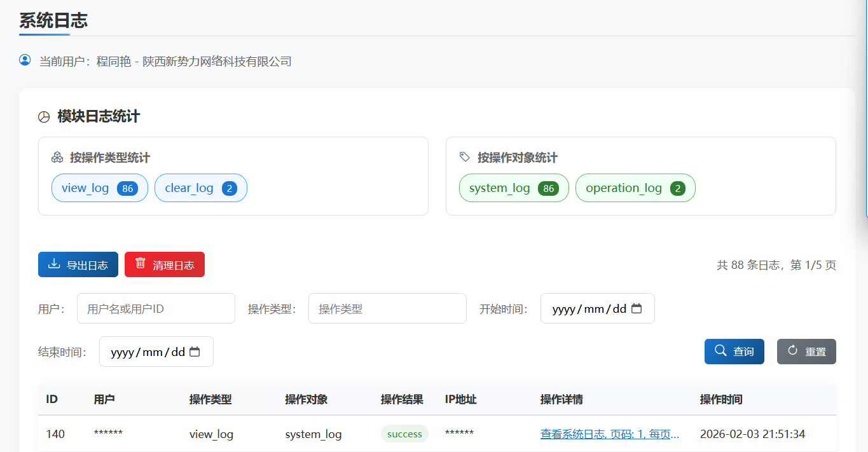Viewport: 868px width, 452px height.
Task: Focus the 用户名或用户ID input field
Action: click(156, 308)
